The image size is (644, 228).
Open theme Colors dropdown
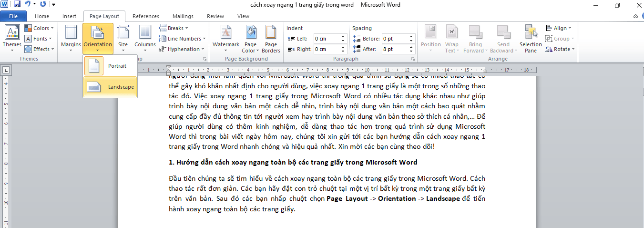[39, 28]
